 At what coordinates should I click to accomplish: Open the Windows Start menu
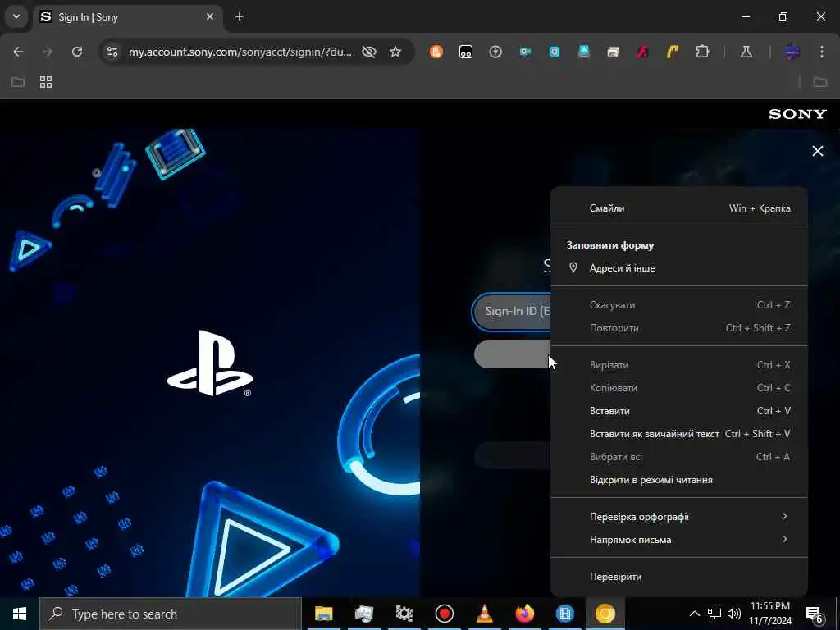tap(20, 614)
